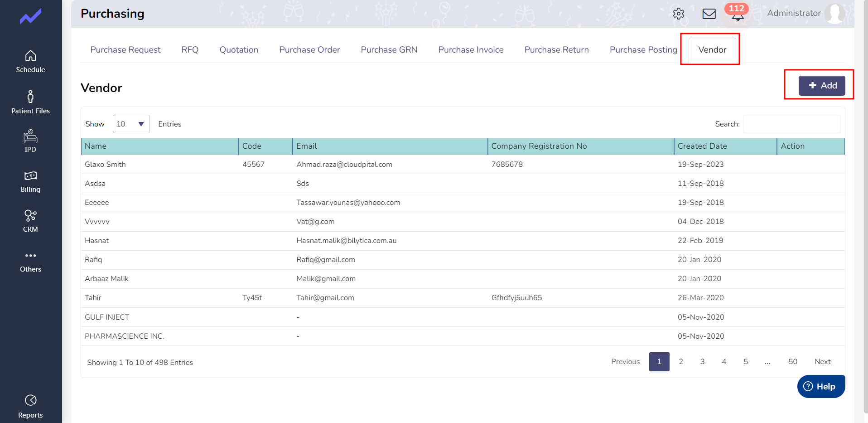Screen dimensions: 868x423
Task: Click the Help button
Action: pyautogui.click(x=821, y=386)
